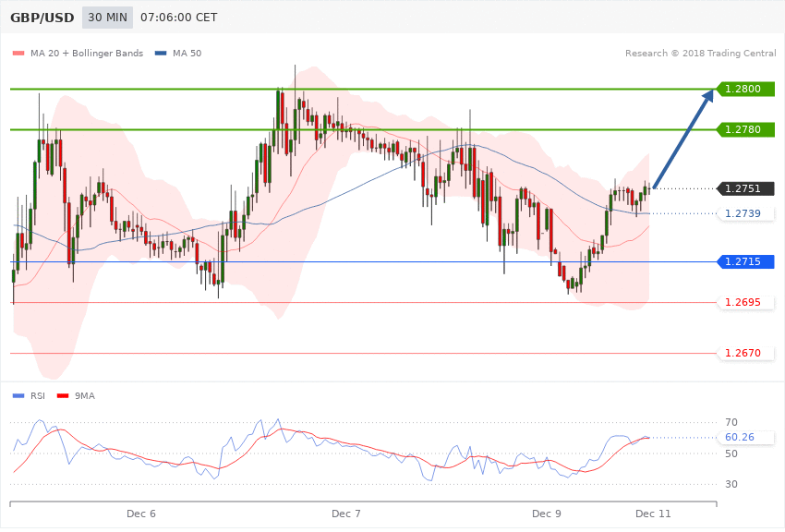Click the red 9MA legend swatch

[63, 396]
